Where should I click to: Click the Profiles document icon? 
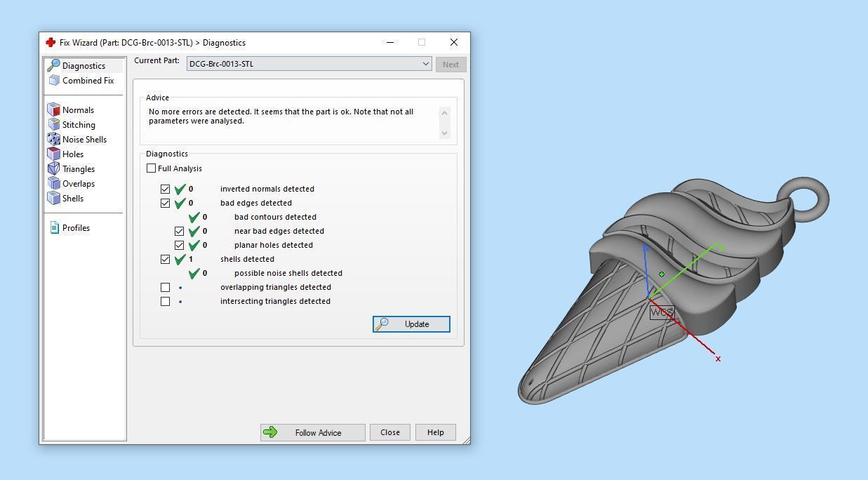point(55,227)
